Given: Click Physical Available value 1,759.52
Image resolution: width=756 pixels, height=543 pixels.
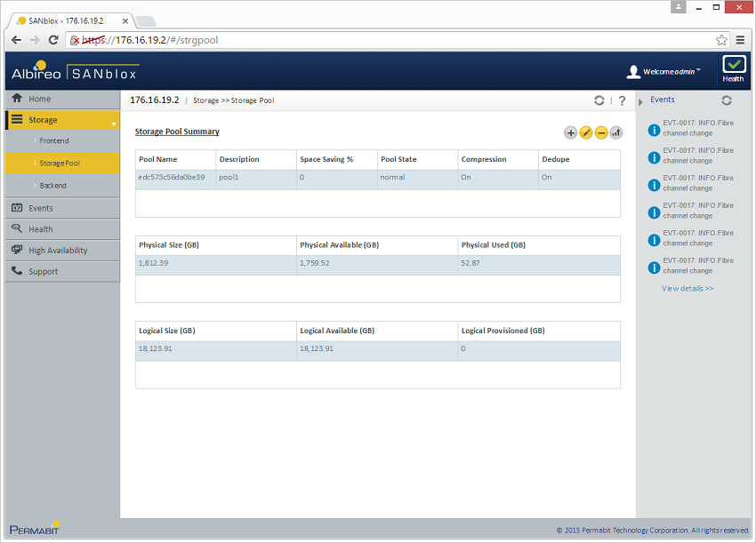Looking at the screenshot, I should click(x=314, y=263).
